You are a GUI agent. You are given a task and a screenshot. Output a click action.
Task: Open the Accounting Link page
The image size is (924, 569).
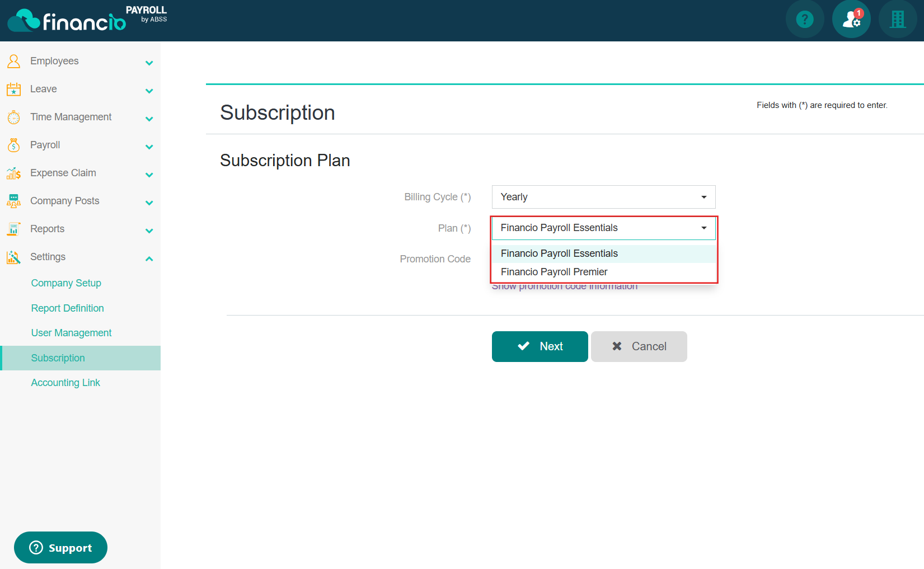coord(65,383)
